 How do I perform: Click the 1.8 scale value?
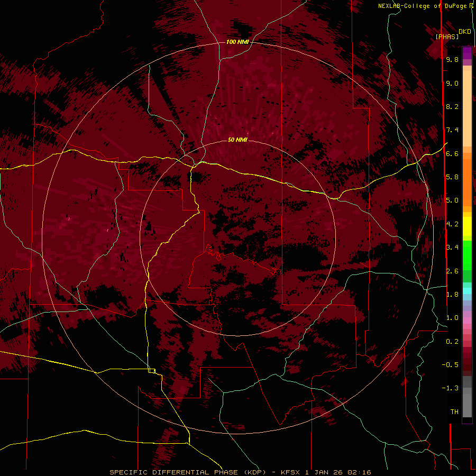452,295
